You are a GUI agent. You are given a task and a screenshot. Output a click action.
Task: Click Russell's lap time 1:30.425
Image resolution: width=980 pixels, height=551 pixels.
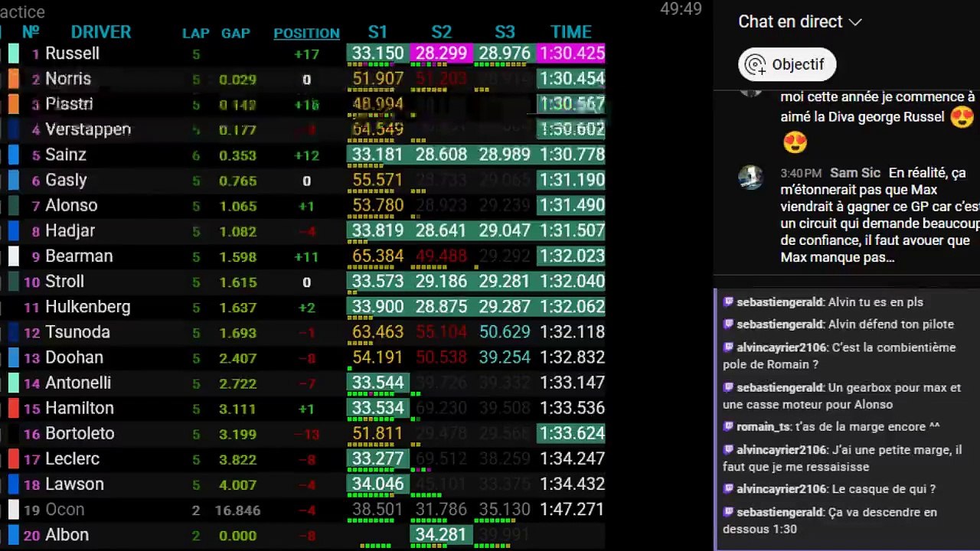click(571, 54)
